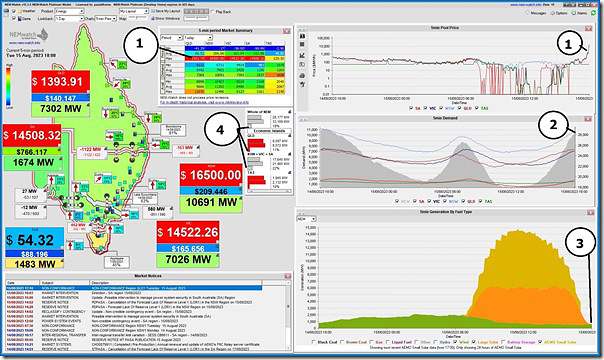Viewport: 604px width, 360px height.
Task: Click the Date column header in Market Notices
Action: click(x=23, y=283)
